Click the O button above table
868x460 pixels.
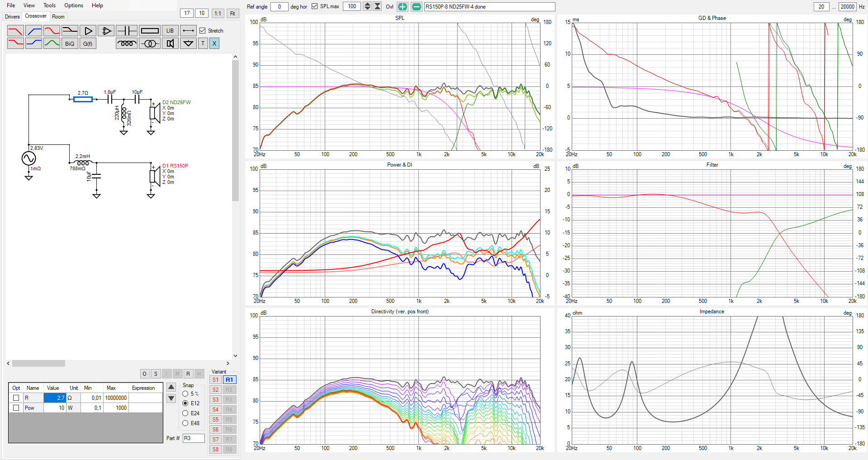tap(144, 374)
